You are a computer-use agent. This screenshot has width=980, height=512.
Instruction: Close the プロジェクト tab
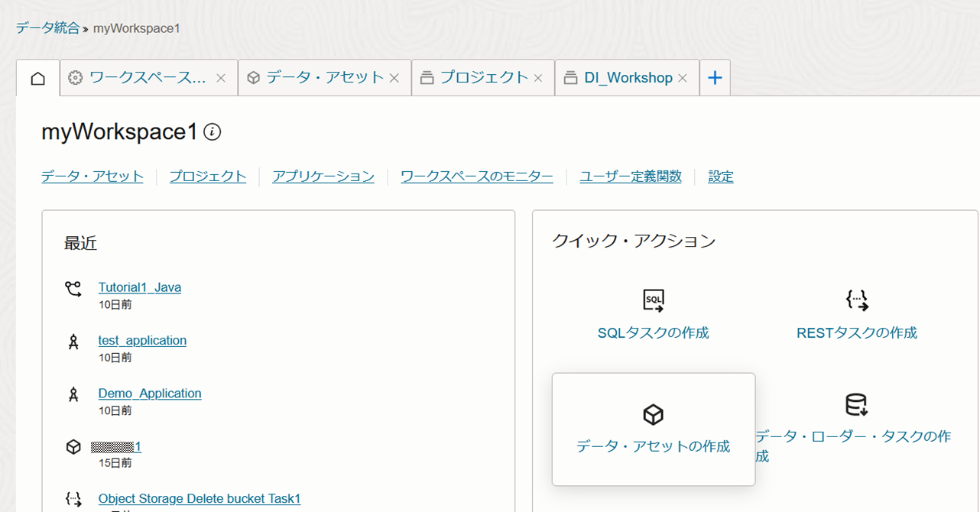pyautogui.click(x=538, y=78)
